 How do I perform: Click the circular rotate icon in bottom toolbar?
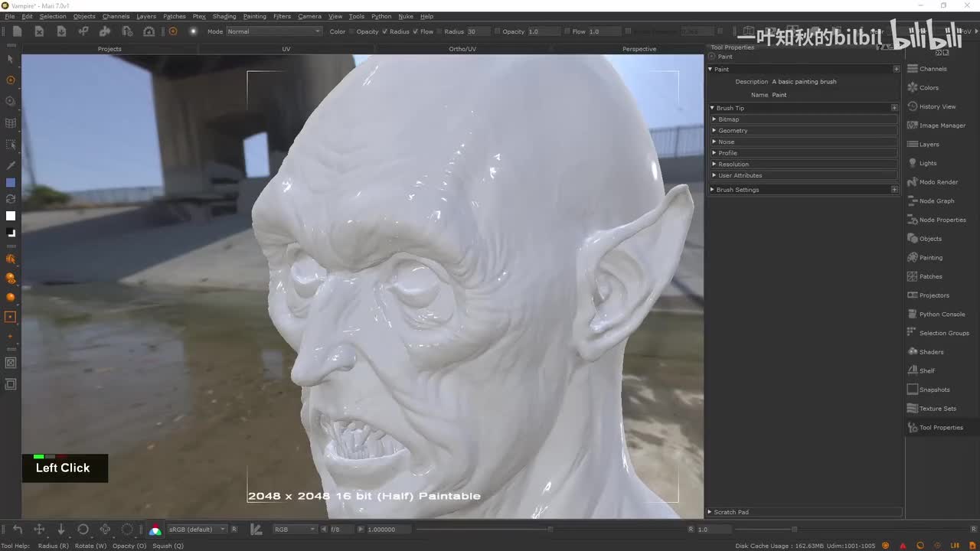[x=83, y=529]
